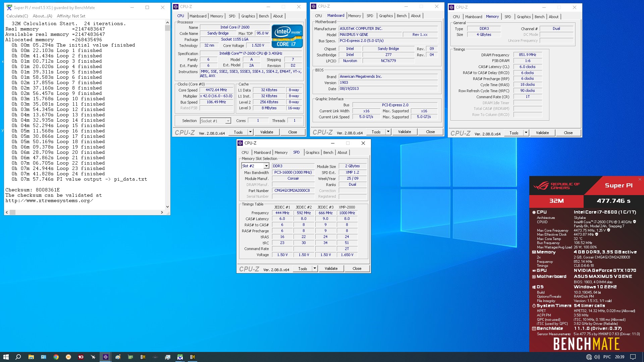Viewport: 644px width, 362px height.
Task: Click the clock showing 20:39
Action: point(620,357)
